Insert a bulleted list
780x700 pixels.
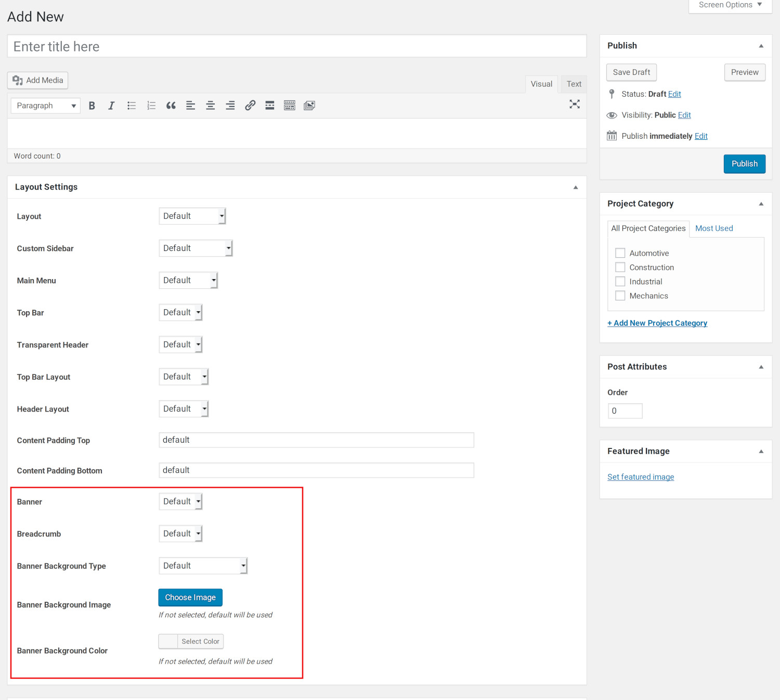tap(132, 105)
